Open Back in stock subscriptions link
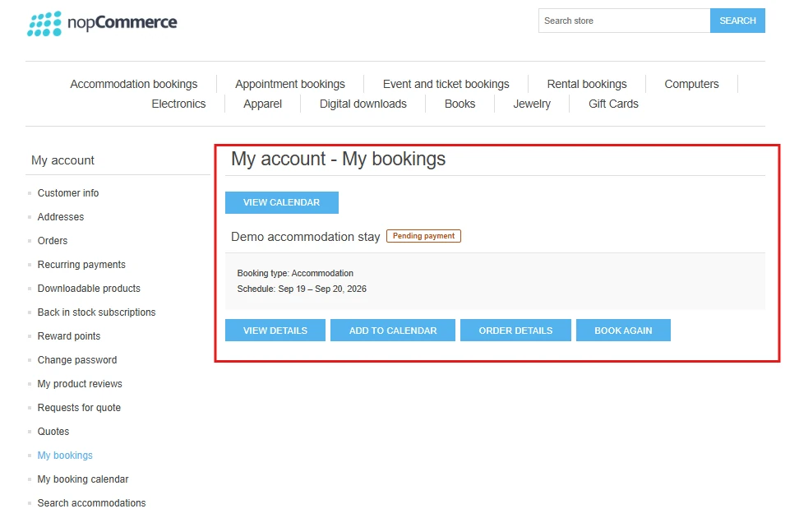This screenshot has width=799, height=532. pyautogui.click(x=96, y=312)
